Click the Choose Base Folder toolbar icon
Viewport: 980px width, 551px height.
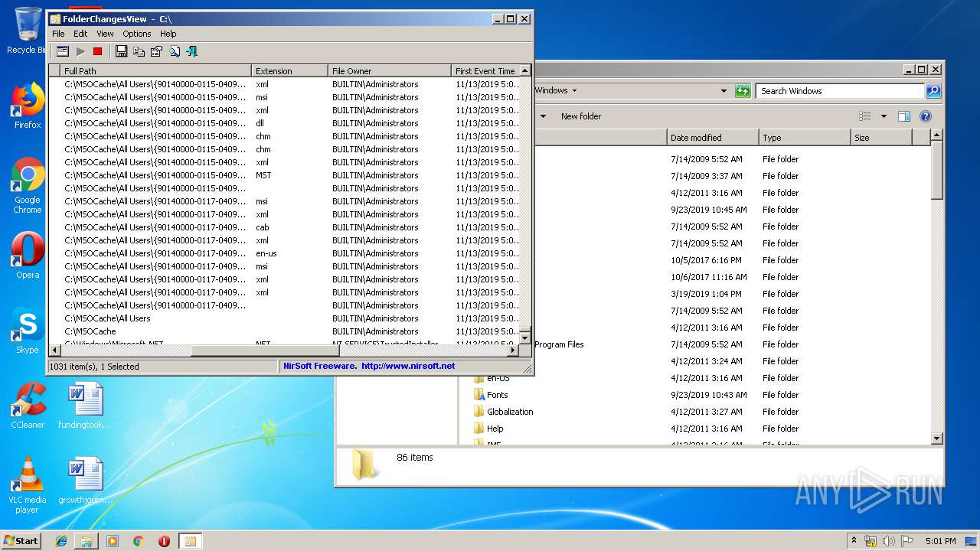63,51
